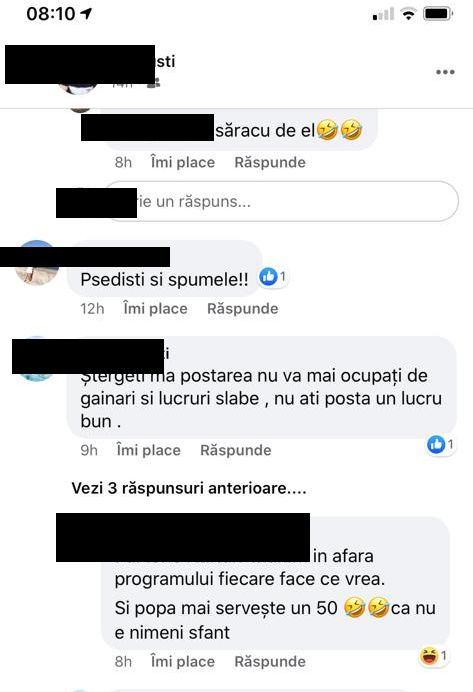Reply to the 'Si popa mai servește' comment

click(x=270, y=662)
